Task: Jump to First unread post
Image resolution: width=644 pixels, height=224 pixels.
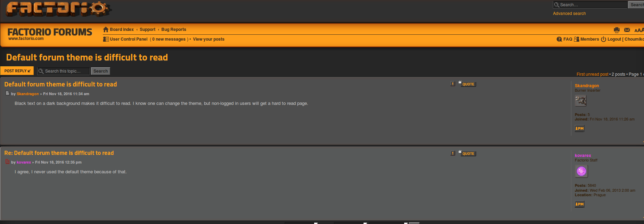Action: pos(592,74)
